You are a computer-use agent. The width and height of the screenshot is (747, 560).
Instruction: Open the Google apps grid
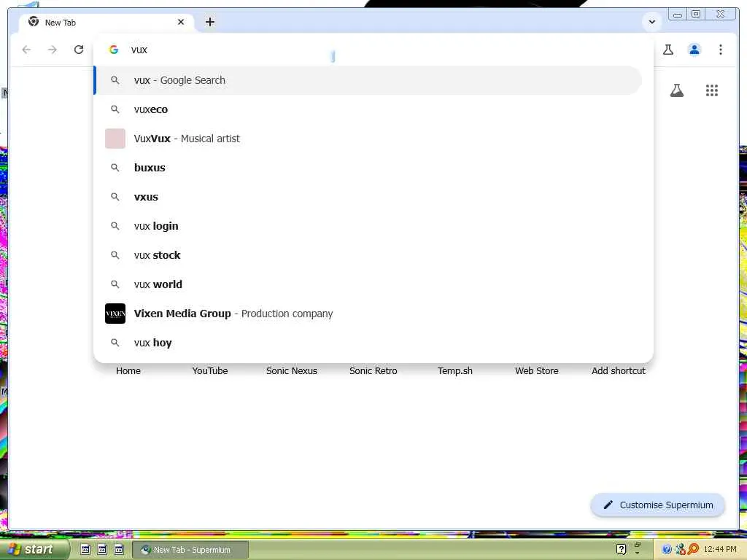[x=712, y=90]
